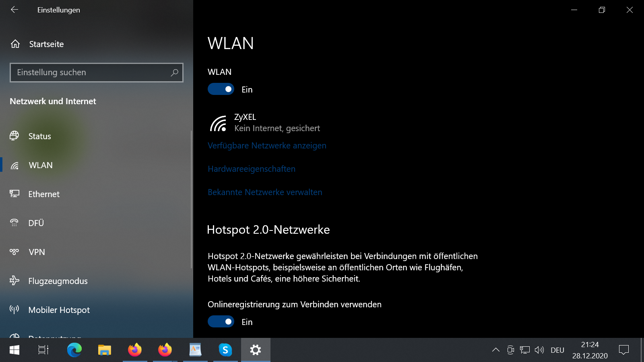Viewport: 644px width, 362px height.
Task: Launch Microsoft Edge from taskbar
Action: 74,350
